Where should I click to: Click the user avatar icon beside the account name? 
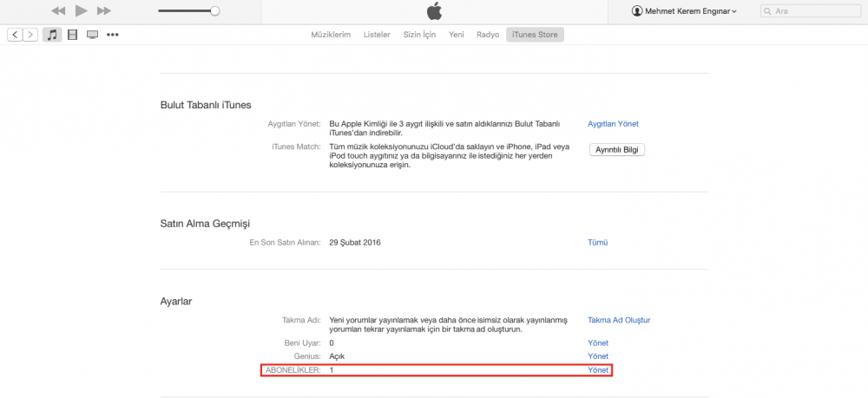coord(637,11)
